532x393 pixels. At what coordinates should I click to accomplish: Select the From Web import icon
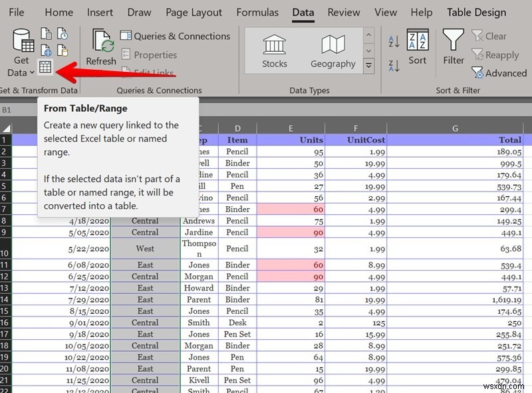(47, 51)
